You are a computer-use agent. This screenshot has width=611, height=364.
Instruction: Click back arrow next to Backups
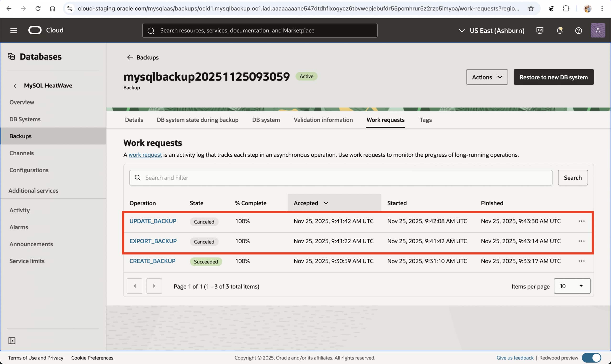[130, 57]
